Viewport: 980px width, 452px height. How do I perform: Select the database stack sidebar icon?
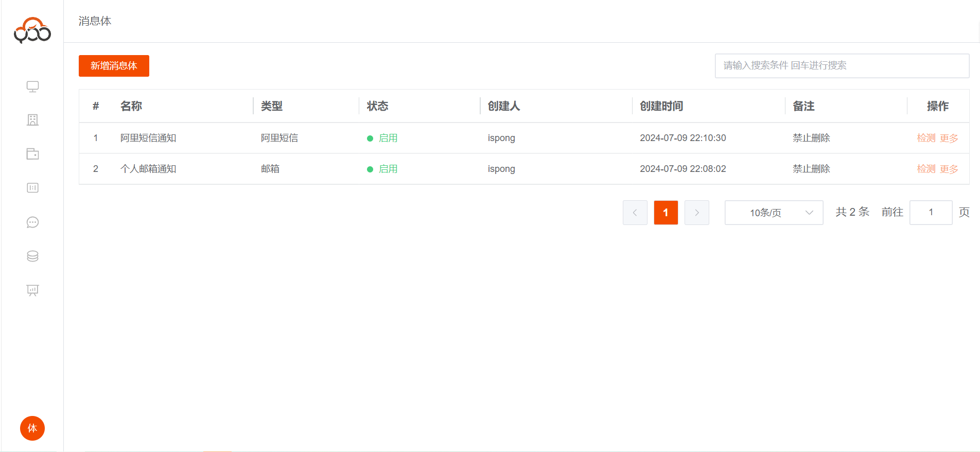click(x=32, y=256)
